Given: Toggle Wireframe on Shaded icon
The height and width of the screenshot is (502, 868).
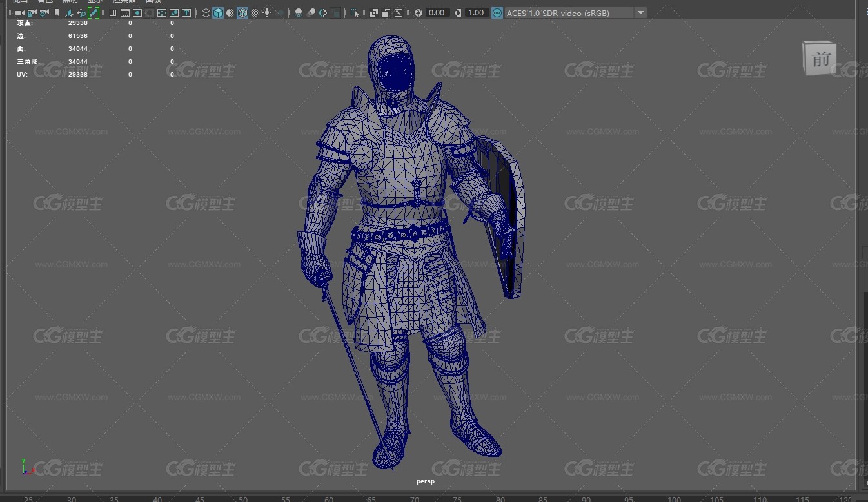Looking at the screenshot, I should tap(242, 13).
